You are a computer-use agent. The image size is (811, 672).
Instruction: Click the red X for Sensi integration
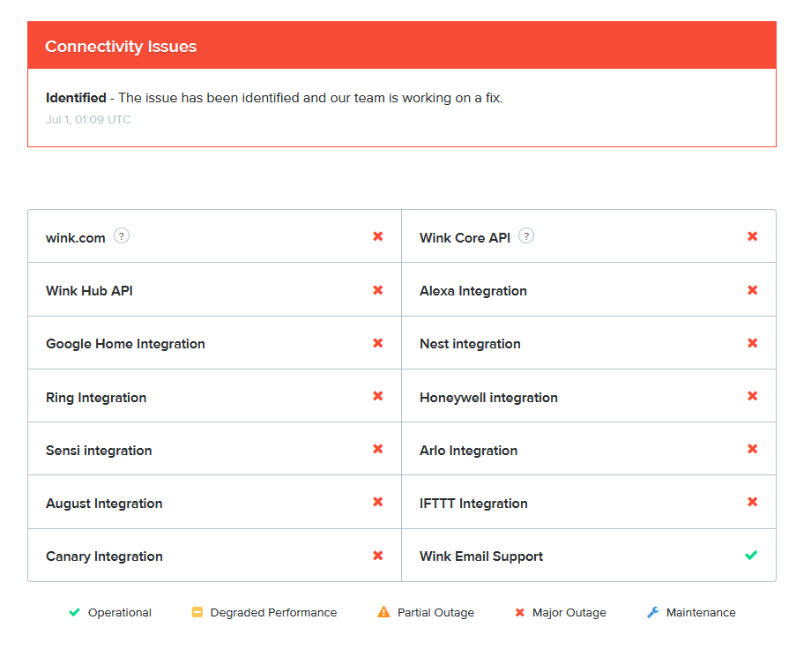tap(378, 449)
